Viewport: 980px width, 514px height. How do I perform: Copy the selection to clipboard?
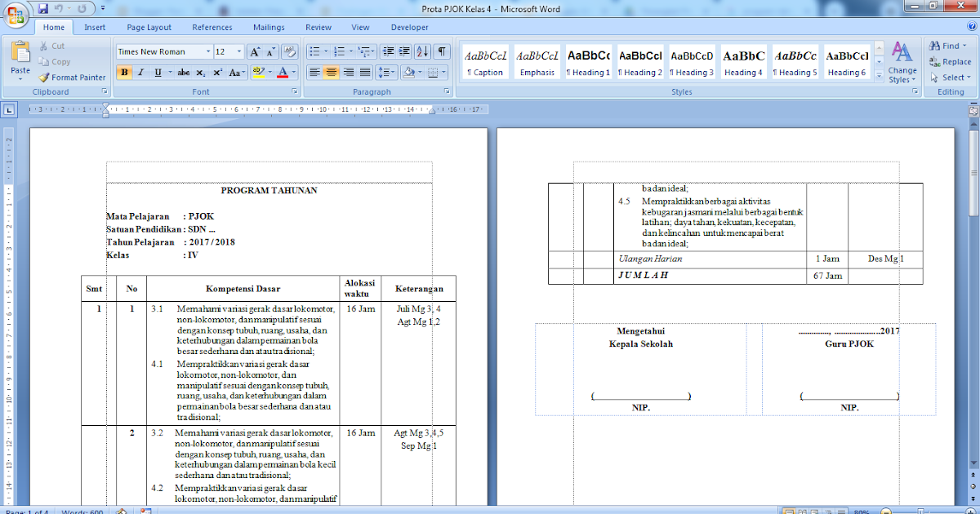tap(54, 61)
